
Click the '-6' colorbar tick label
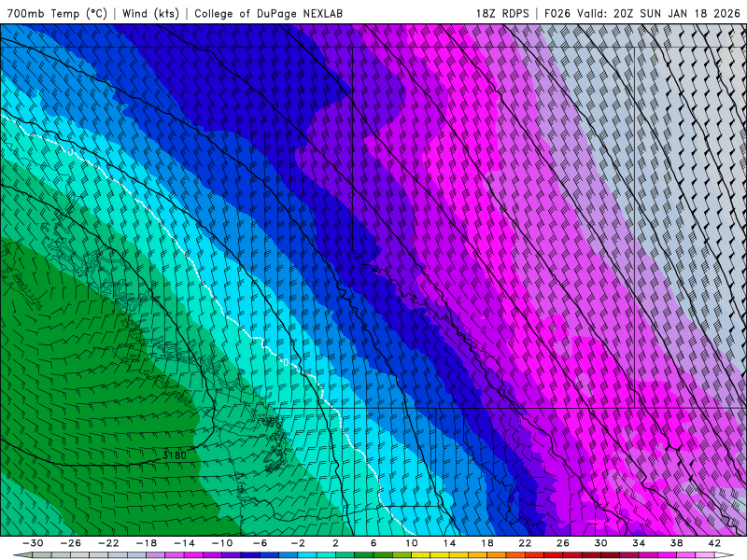260,543
